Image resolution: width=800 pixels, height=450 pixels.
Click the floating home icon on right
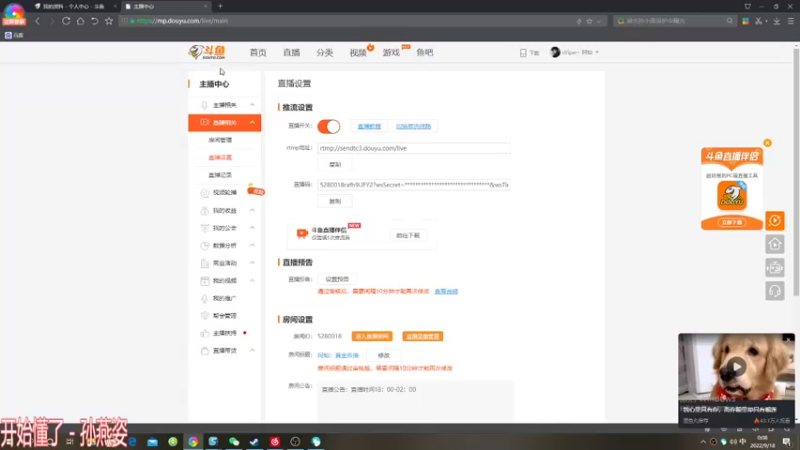774,244
